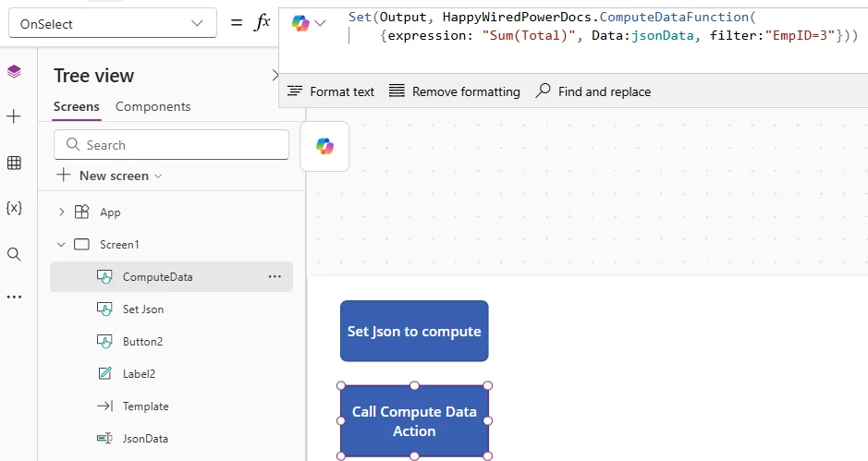
Task: Click Format text in formula toolbar
Action: point(331,91)
